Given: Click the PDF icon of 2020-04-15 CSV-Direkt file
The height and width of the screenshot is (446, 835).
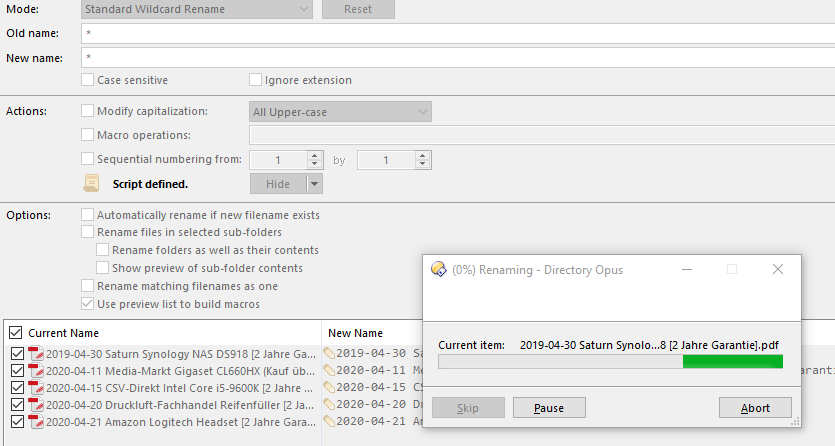Looking at the screenshot, I should pyautogui.click(x=36, y=387).
